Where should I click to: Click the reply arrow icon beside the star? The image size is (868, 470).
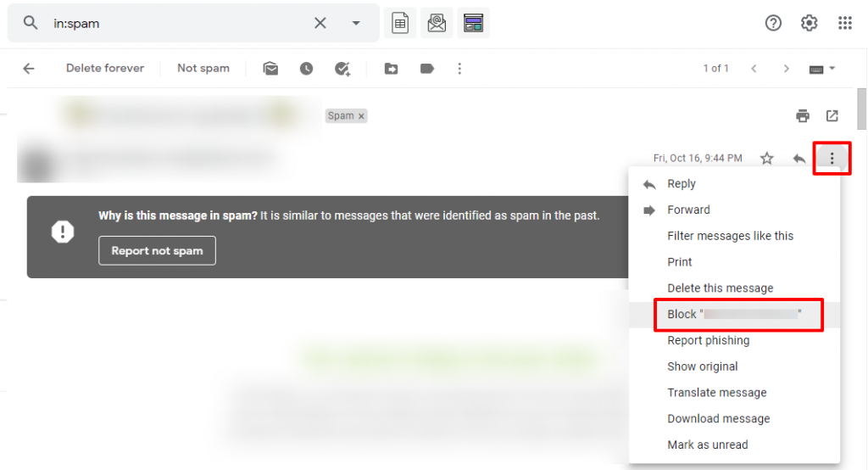pyautogui.click(x=798, y=159)
